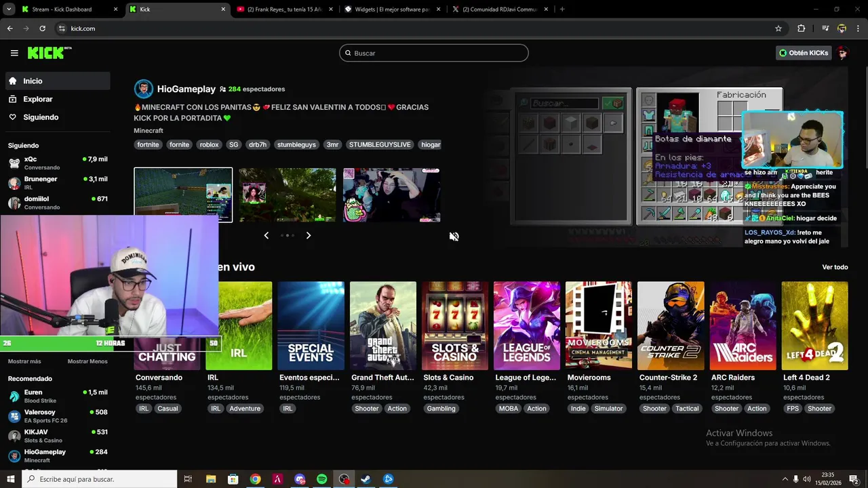Select the drb7h tag
868x488 pixels.
[258, 144]
